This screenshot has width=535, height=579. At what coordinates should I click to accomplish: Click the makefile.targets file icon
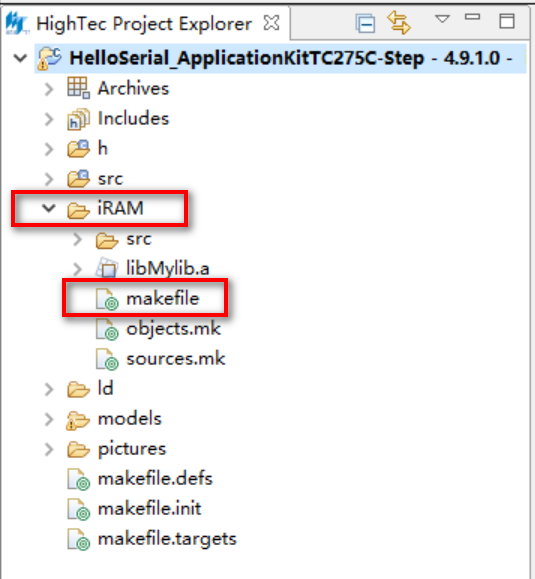(x=78, y=539)
